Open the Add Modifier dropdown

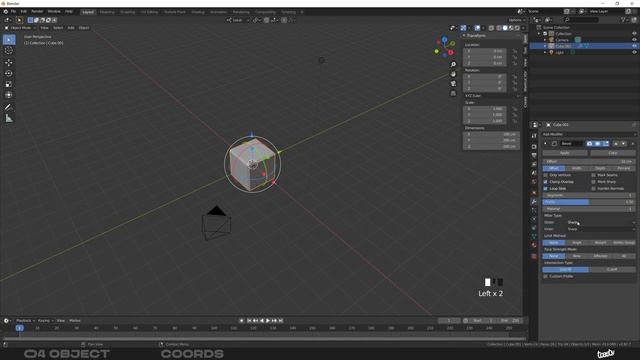(x=589, y=134)
